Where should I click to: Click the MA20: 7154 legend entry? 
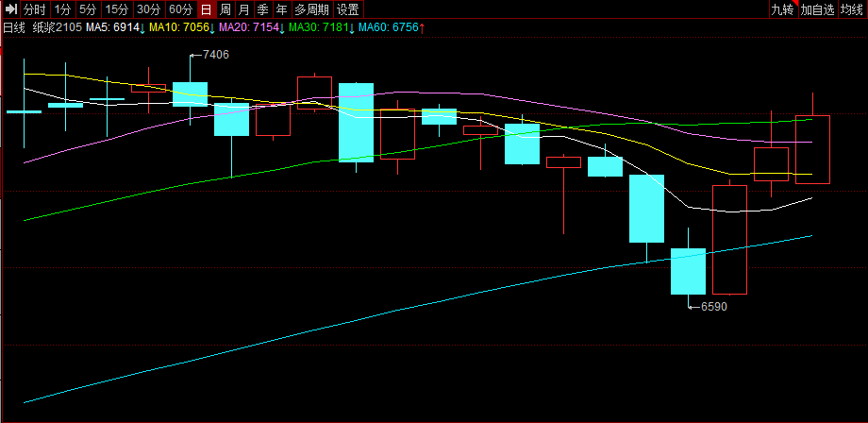tap(253, 27)
